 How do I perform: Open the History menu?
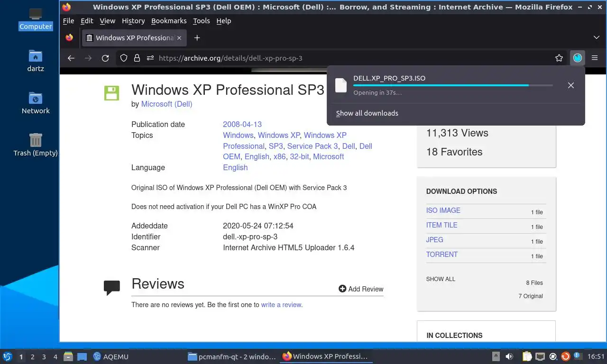133,21
